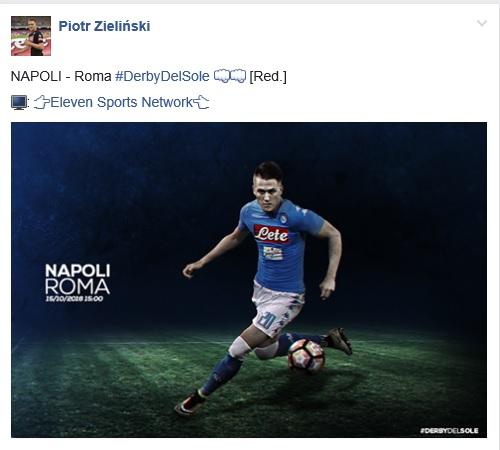Viewport: 500px width, 450px height.
Task: Open the Napoli Roma match photo
Action: tap(249, 280)
